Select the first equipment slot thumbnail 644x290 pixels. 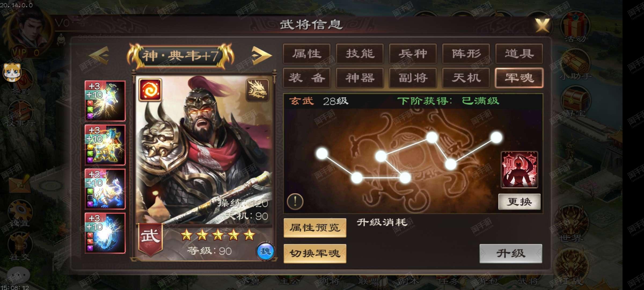pyautogui.click(x=105, y=101)
